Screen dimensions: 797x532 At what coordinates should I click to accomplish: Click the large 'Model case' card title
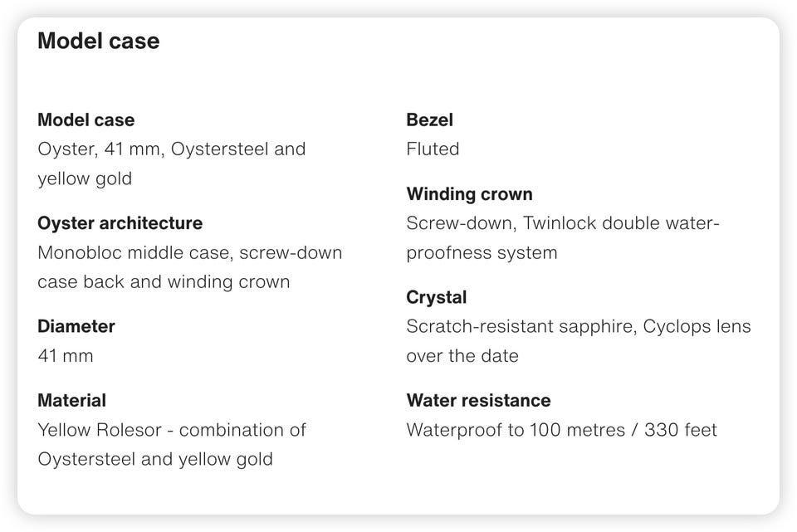pos(99,41)
